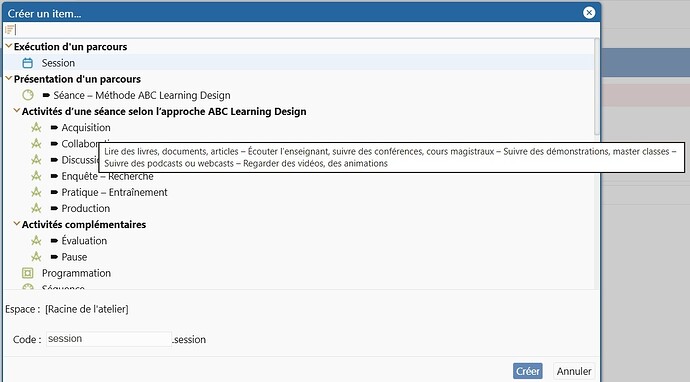The image size is (690, 382).
Task: Select Séance – Méthode ABC Learning Design
Action: pos(142,96)
